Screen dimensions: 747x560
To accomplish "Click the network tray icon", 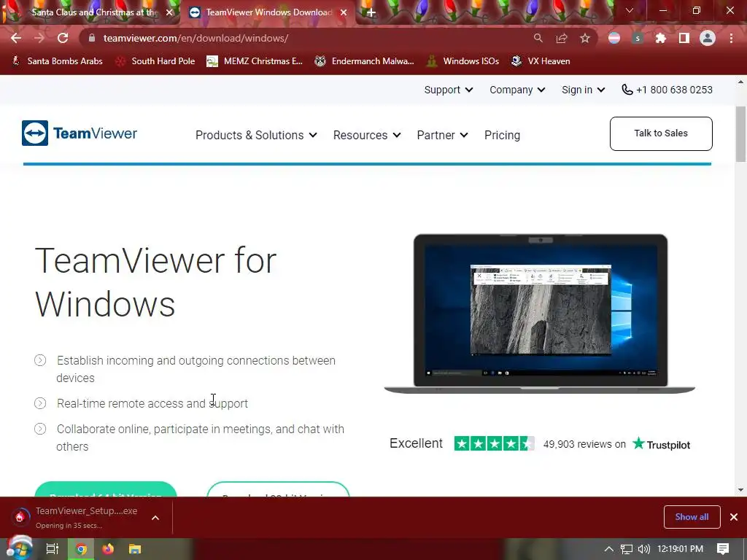I will pos(627,549).
